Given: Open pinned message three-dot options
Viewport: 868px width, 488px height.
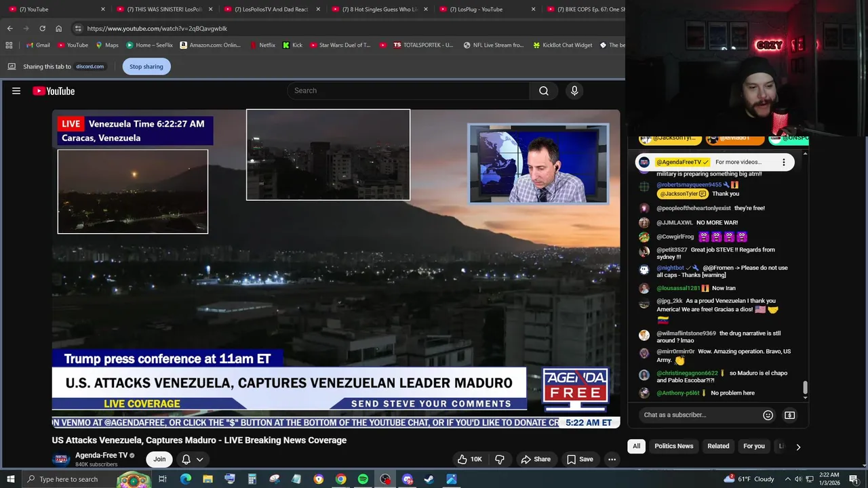Looking at the screenshot, I should [x=784, y=162].
